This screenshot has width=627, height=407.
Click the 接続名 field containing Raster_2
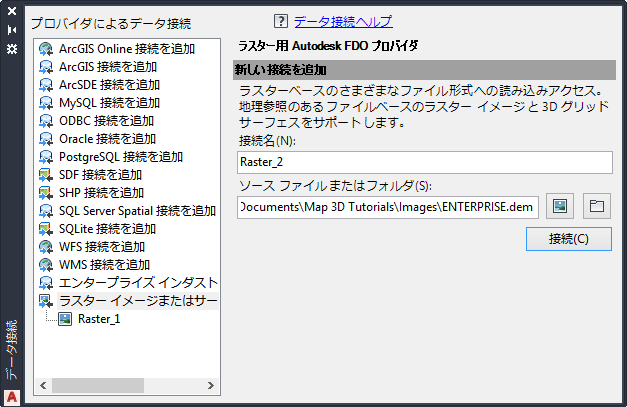[x=425, y=162]
